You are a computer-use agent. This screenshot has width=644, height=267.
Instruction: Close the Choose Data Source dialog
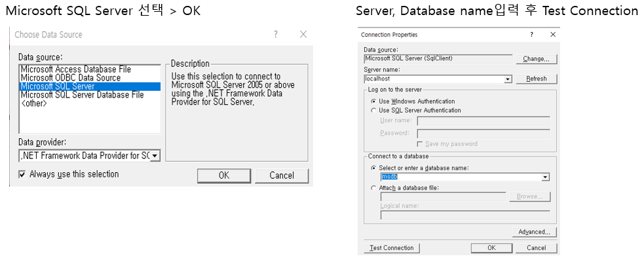[303, 35]
